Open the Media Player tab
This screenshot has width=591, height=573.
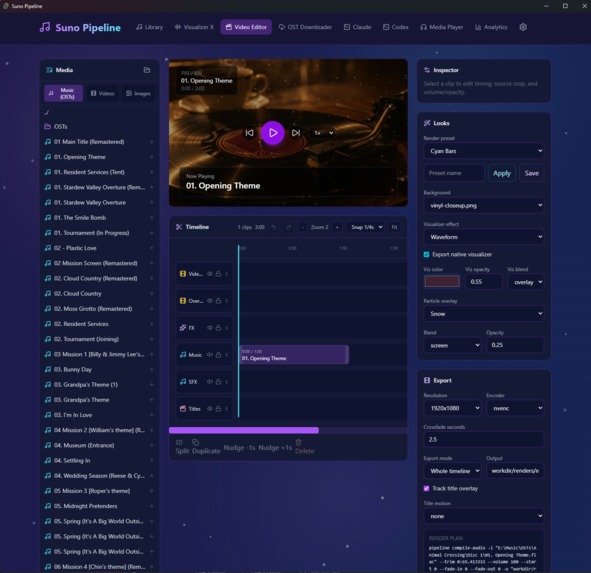[x=442, y=27]
